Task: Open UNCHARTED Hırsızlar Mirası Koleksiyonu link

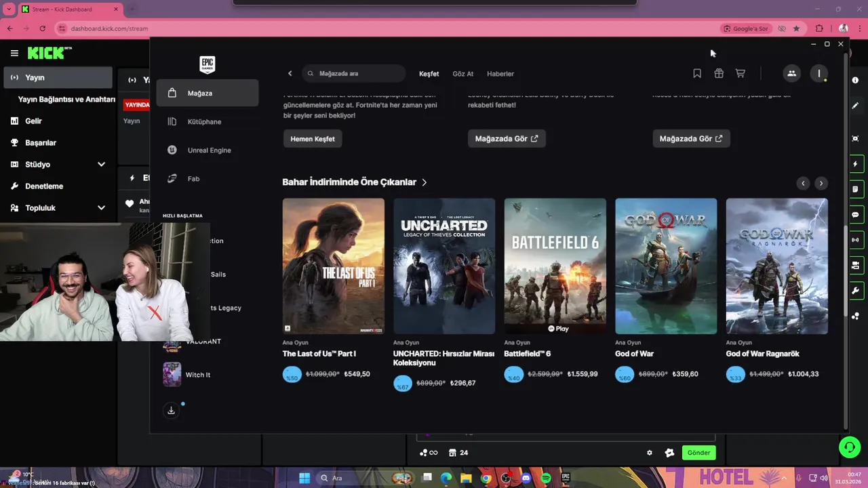Action: [x=443, y=358]
